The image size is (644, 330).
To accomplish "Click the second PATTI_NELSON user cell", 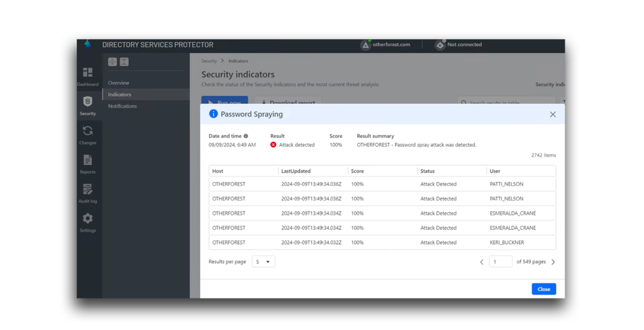I will click(506, 199).
